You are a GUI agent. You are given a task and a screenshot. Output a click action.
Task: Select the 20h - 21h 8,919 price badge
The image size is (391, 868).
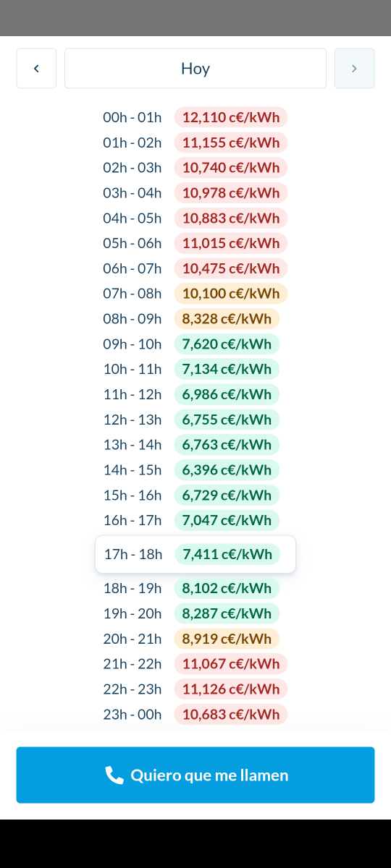[227, 639]
